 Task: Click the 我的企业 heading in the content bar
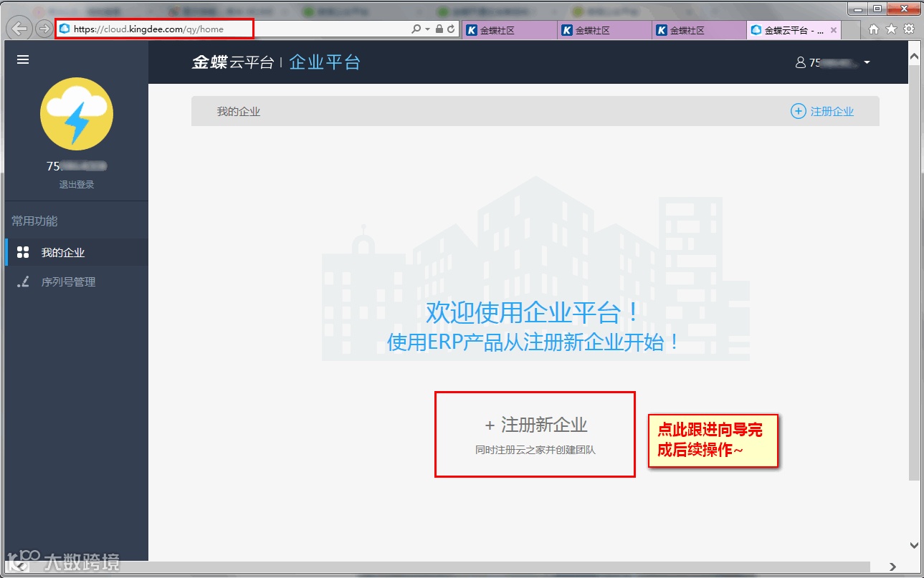point(239,111)
